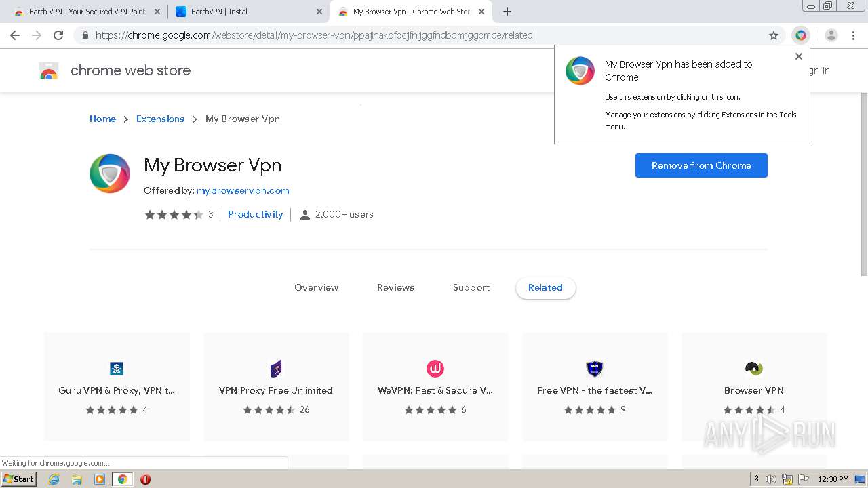
Task: Bookmark this page with star icon
Action: (773, 35)
